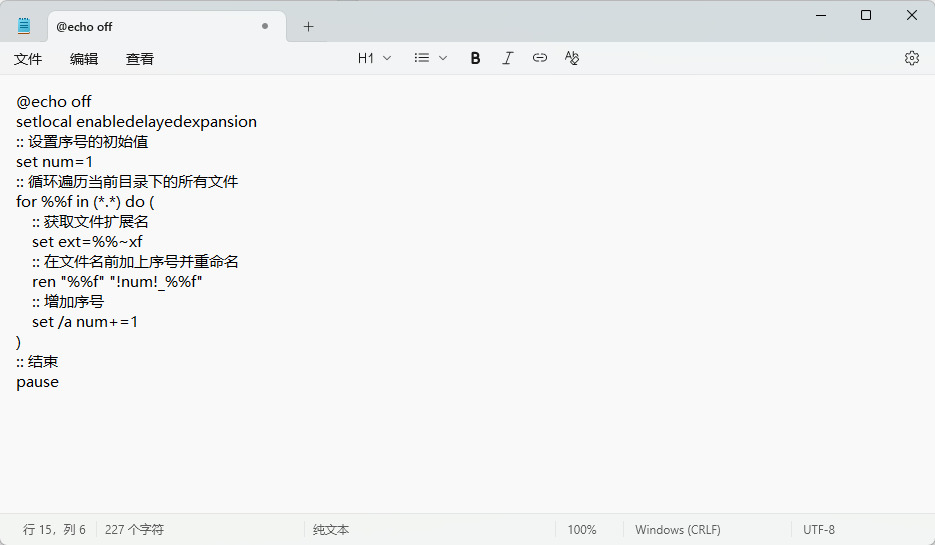This screenshot has width=935, height=545.
Task: Open the list style dropdown
Action: click(431, 58)
